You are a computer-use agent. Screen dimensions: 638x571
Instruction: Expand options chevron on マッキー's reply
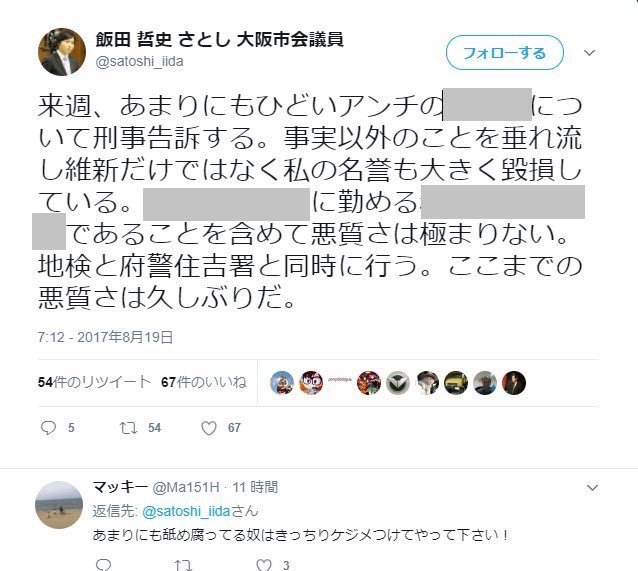click(x=592, y=487)
